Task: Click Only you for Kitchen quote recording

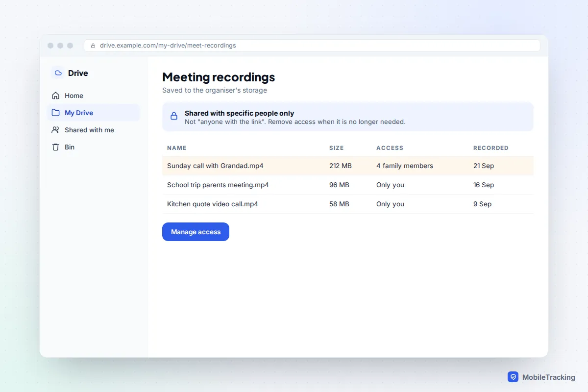Action: [390, 204]
